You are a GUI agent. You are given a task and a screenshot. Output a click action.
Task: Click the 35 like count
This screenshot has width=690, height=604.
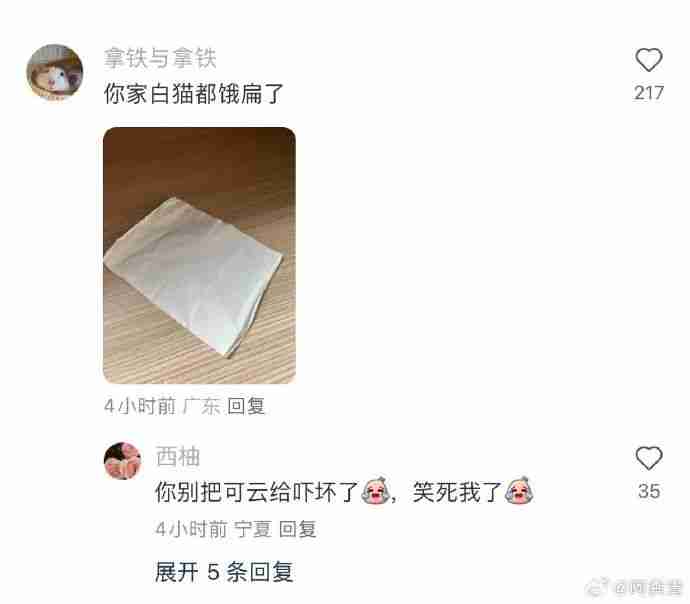coord(649,491)
